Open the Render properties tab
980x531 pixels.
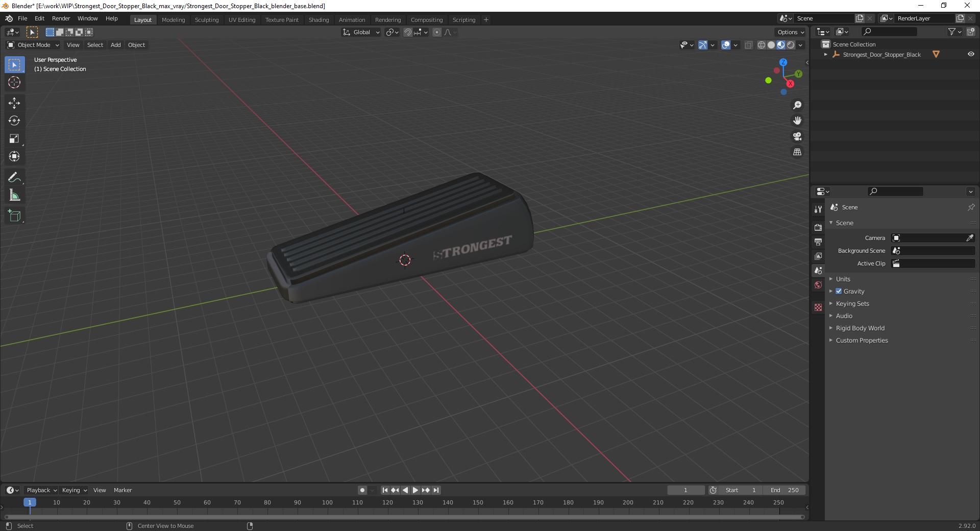point(818,227)
